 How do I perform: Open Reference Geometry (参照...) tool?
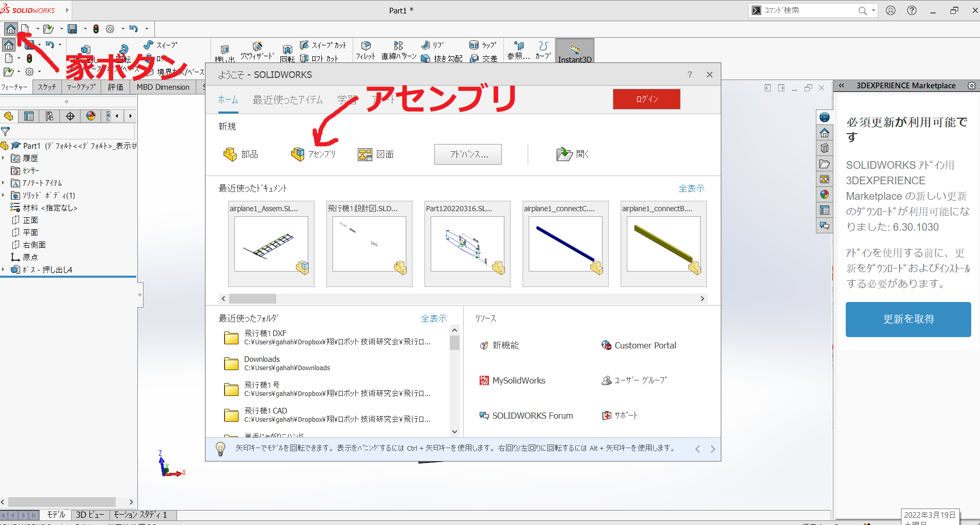[x=518, y=51]
